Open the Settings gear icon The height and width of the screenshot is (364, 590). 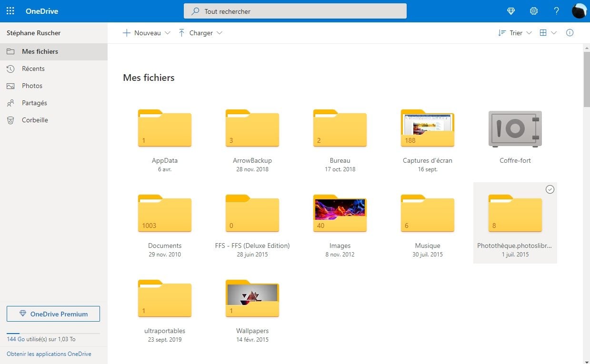pos(534,11)
